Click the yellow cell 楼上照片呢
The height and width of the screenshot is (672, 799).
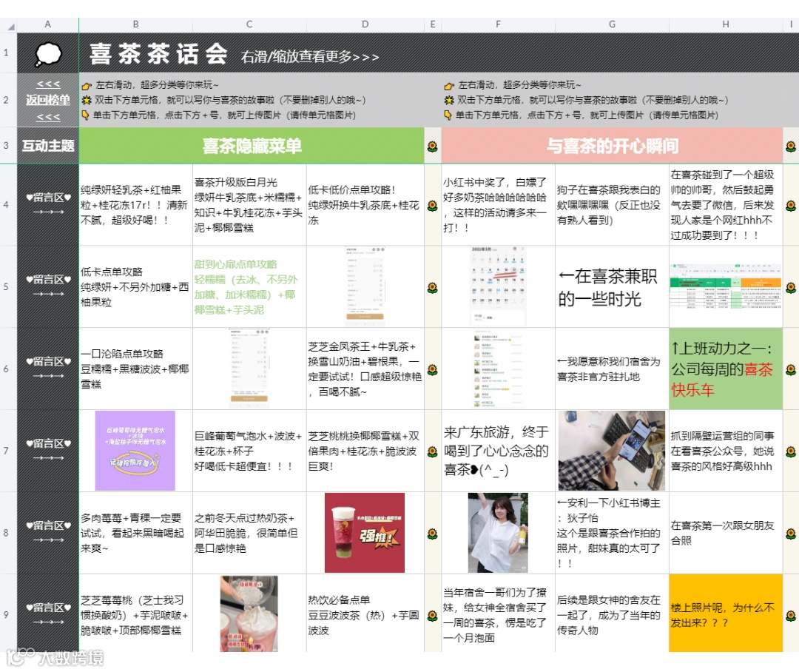click(726, 614)
